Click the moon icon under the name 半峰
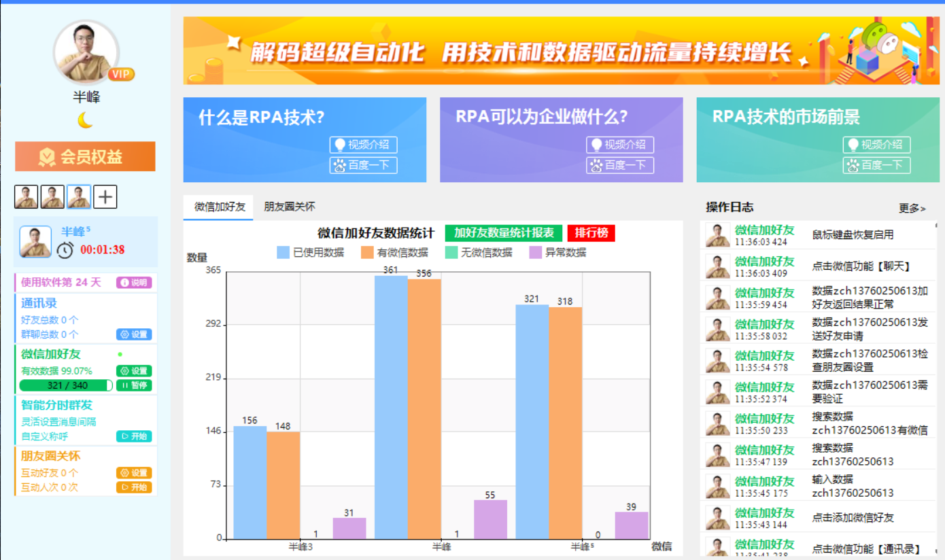Screen dimensions: 945x560 85,120
